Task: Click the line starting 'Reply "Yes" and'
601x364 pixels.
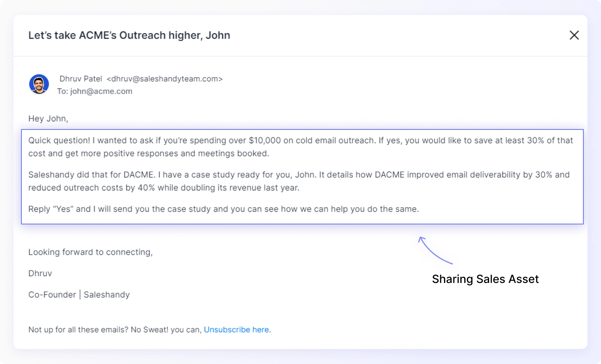Action: (223, 209)
